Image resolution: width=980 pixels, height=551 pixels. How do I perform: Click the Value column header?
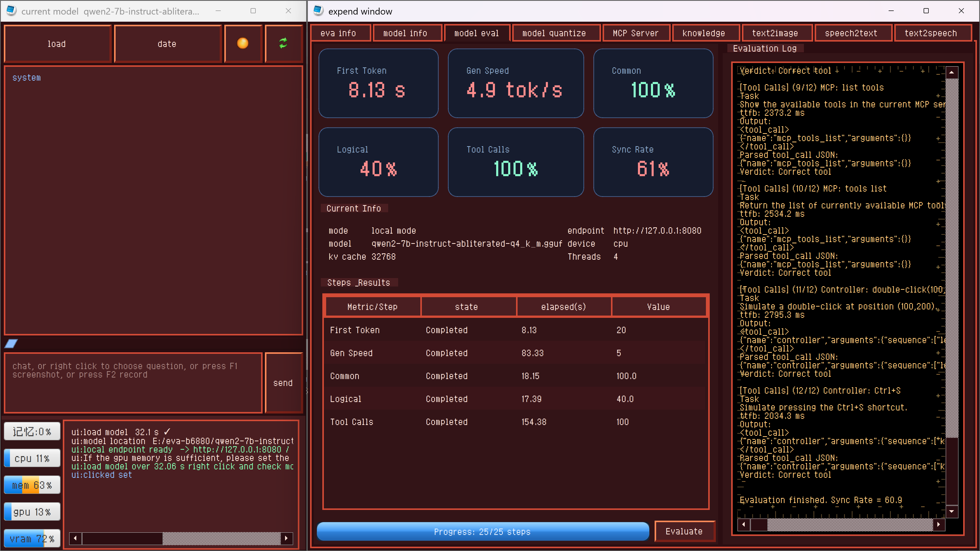pyautogui.click(x=658, y=306)
